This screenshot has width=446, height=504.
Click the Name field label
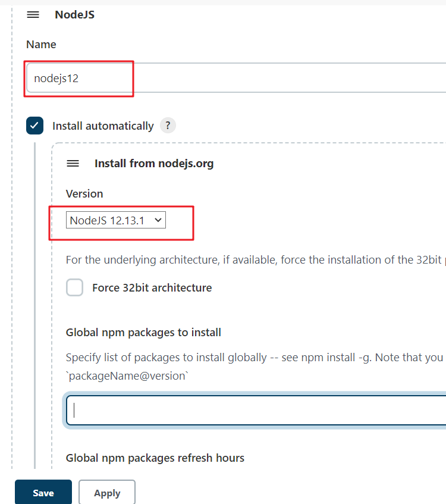point(41,45)
